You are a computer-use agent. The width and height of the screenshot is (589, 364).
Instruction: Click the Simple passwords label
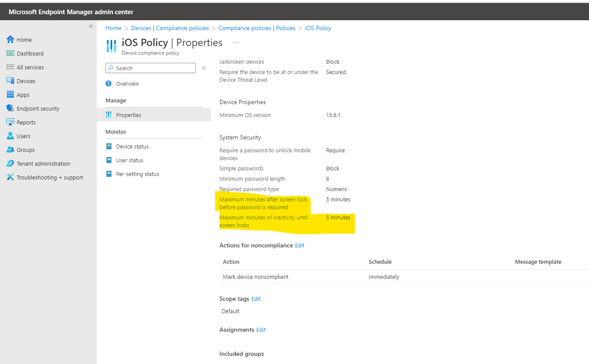coord(241,168)
